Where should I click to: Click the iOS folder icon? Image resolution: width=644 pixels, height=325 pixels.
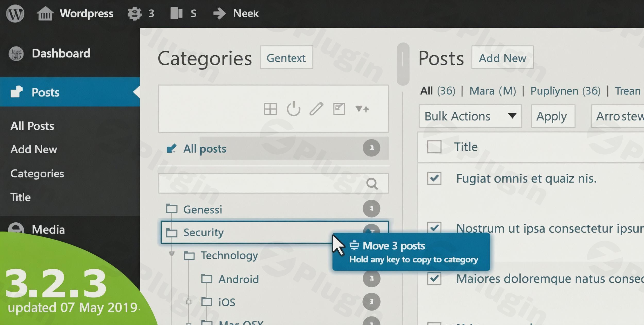(x=207, y=301)
